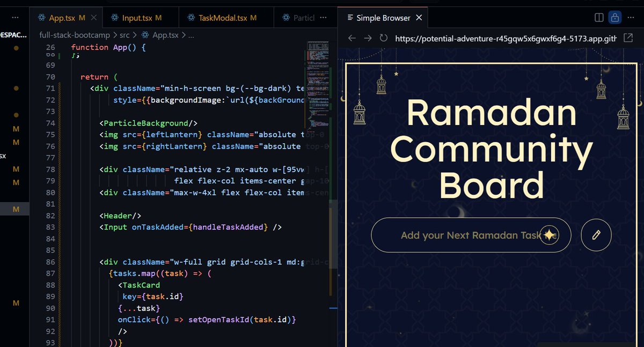The height and width of the screenshot is (347, 644).
Task: Split the editor right icon
Action: 599,18
